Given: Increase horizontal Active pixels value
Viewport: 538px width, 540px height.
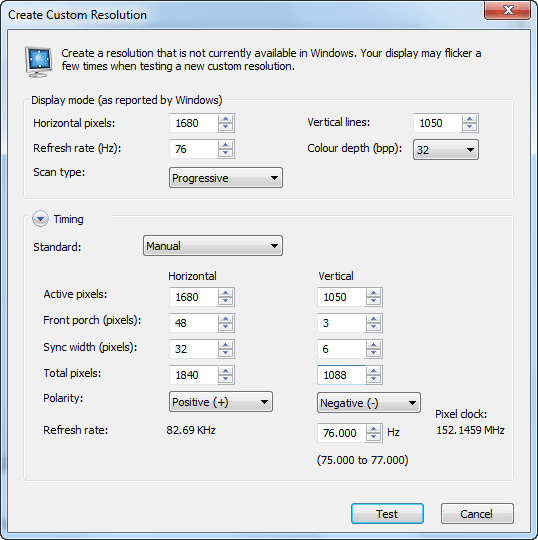Looking at the screenshot, I should tap(226, 293).
